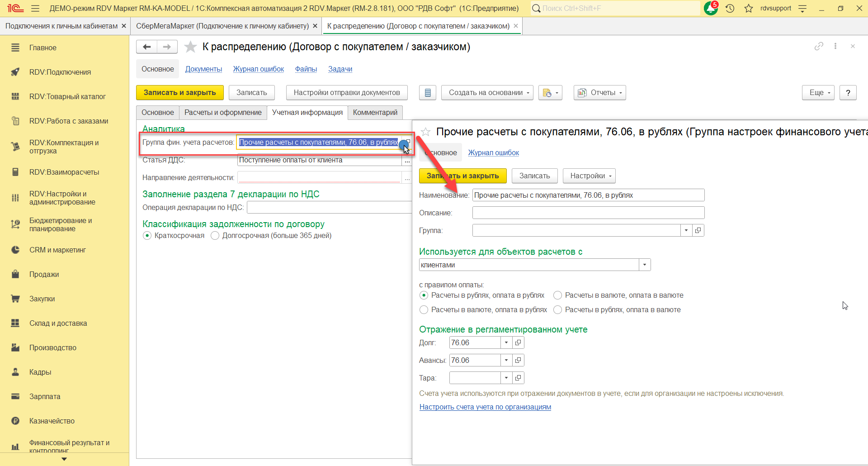Image resolution: width=868 pixels, height=466 pixels.
Task: Open the клиентами combo box dropdown
Action: point(645,265)
